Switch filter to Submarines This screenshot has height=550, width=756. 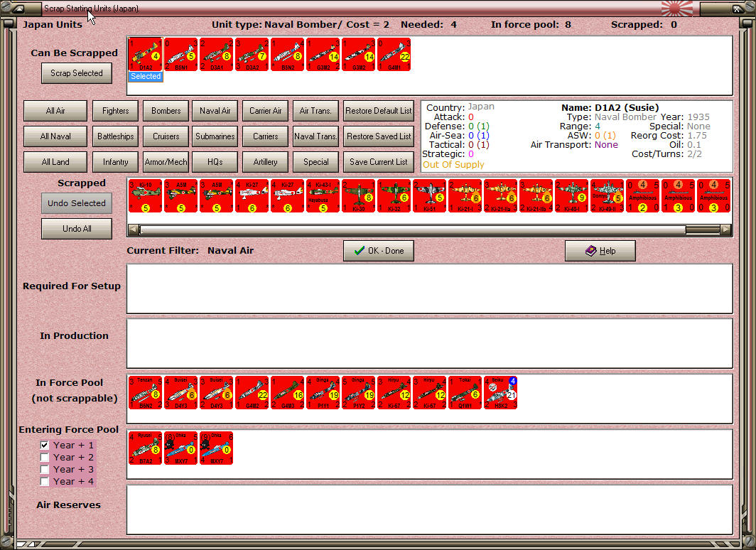click(215, 136)
